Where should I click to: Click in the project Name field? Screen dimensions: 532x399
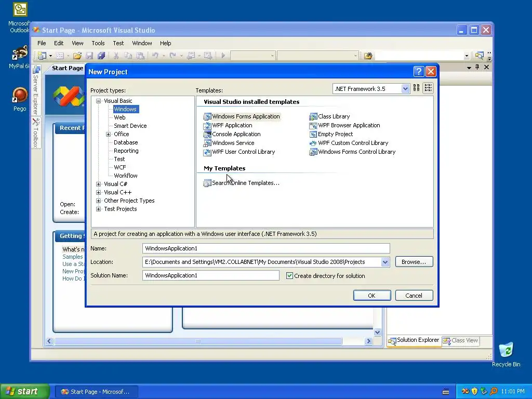click(x=266, y=248)
